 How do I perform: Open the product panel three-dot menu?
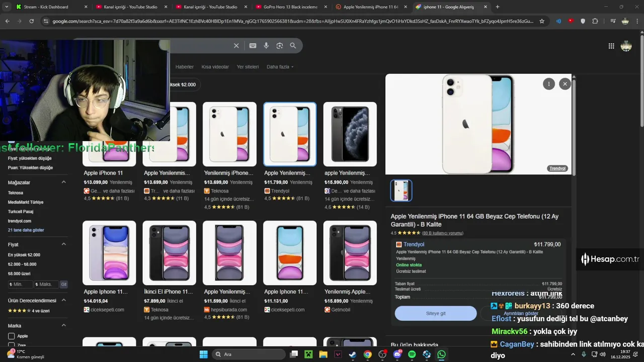549,84
